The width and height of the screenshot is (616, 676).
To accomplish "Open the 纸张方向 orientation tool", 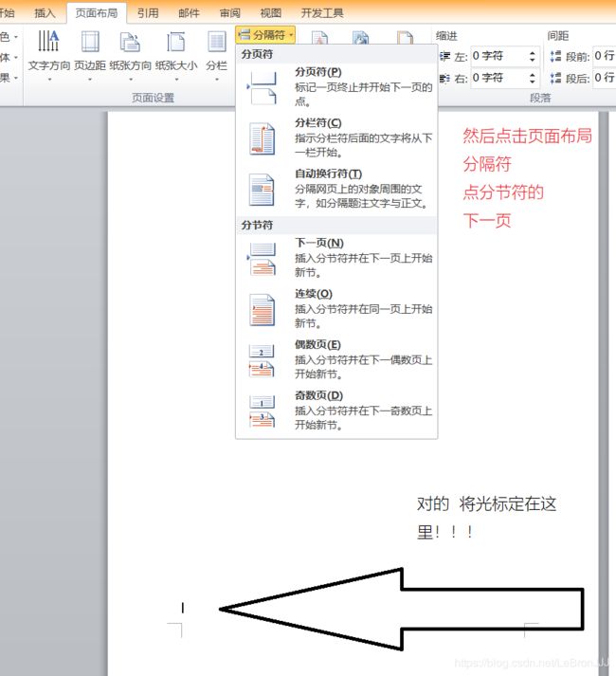I will [x=130, y=55].
